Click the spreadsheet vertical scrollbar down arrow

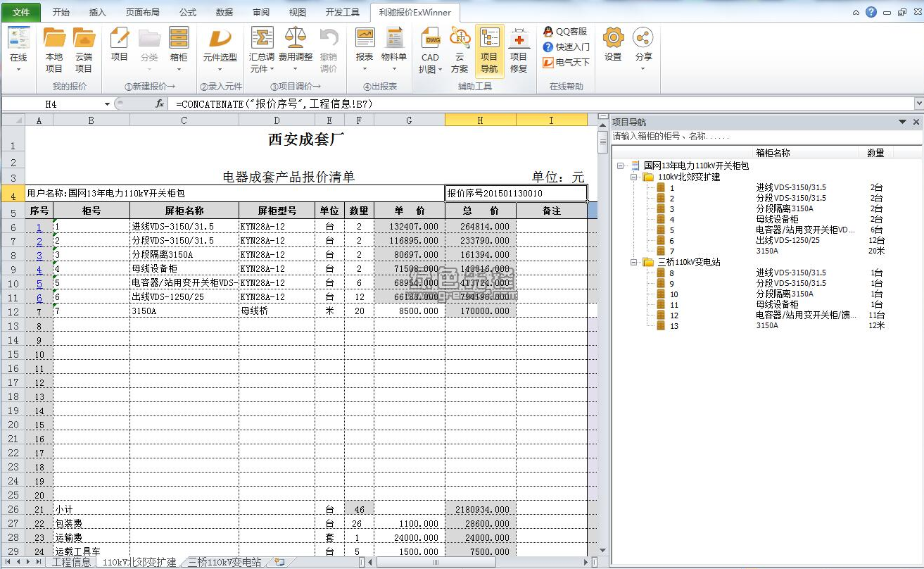tap(602, 549)
